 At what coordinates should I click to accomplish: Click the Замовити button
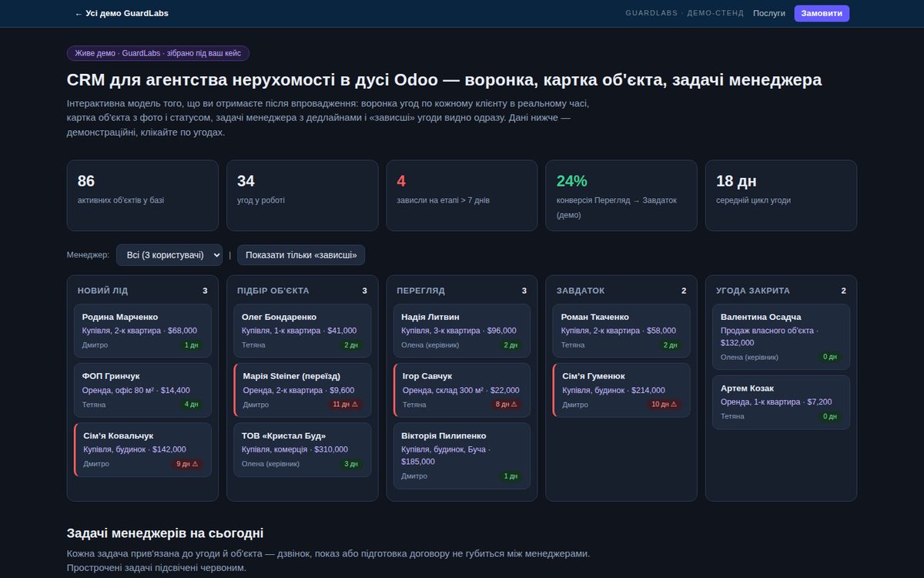[822, 13]
